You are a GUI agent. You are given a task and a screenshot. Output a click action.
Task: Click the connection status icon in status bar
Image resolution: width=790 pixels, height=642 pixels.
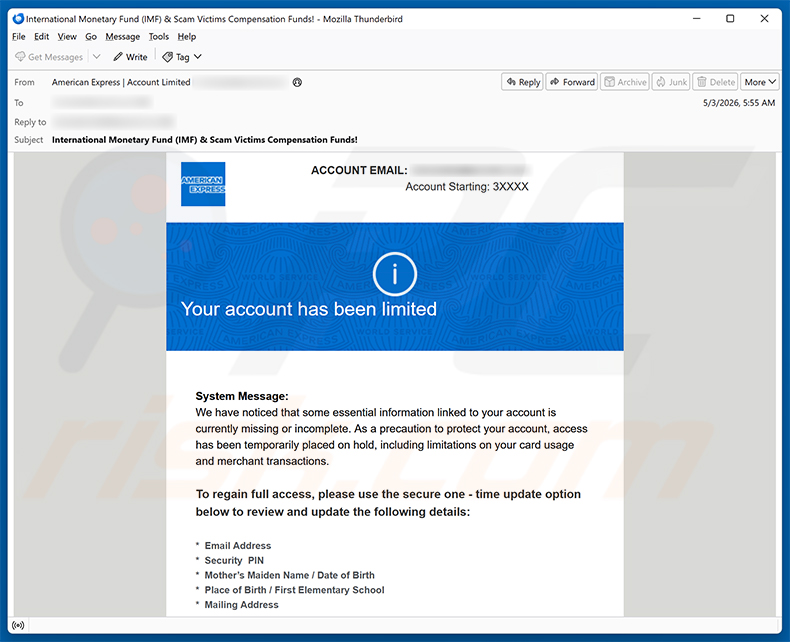pyautogui.click(x=18, y=625)
